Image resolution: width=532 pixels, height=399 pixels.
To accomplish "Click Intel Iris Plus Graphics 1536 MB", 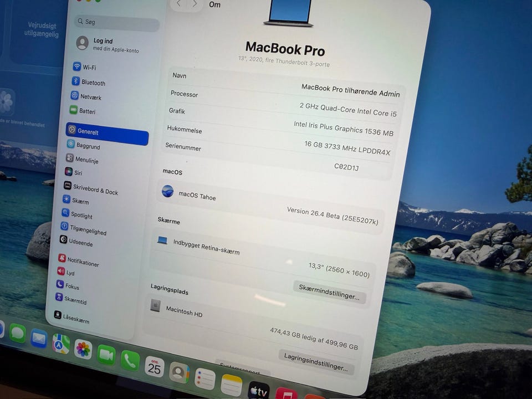I will (x=344, y=129).
